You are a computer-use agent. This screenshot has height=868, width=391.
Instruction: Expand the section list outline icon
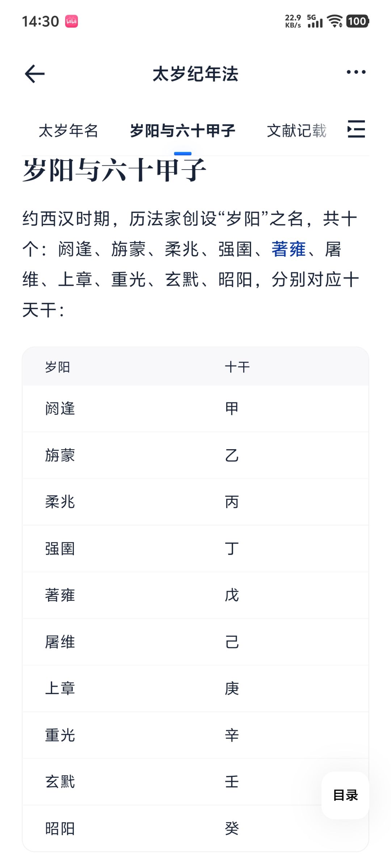point(356,129)
